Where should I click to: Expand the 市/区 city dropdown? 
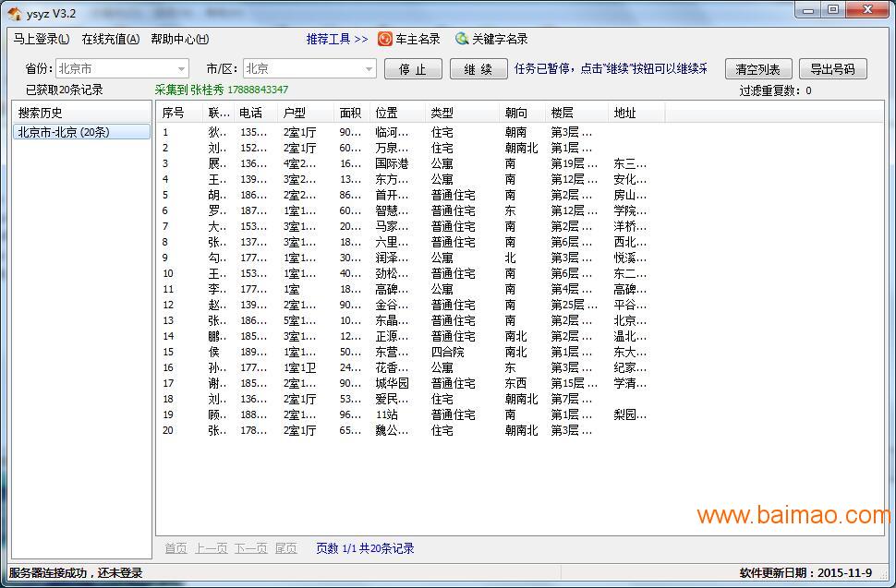[369, 69]
